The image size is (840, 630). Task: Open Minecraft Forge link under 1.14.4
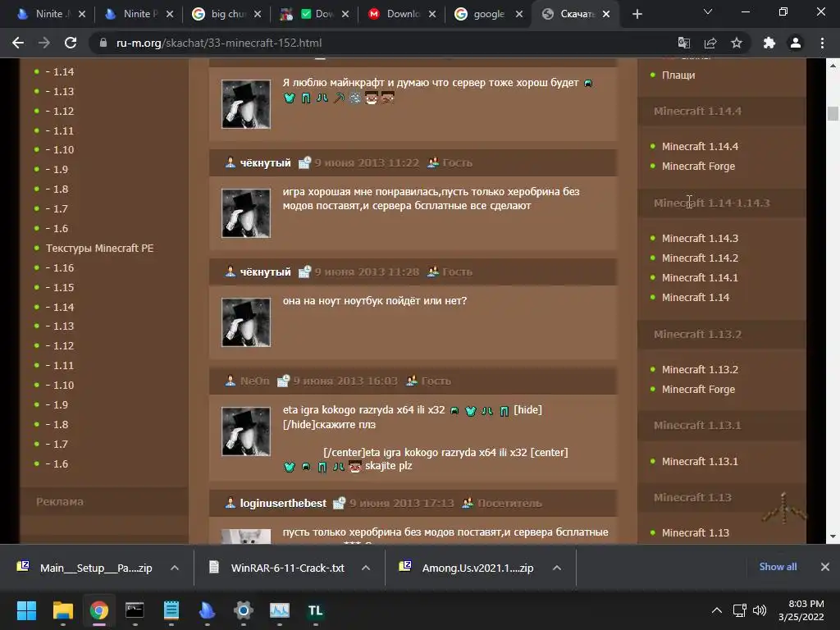tap(698, 167)
